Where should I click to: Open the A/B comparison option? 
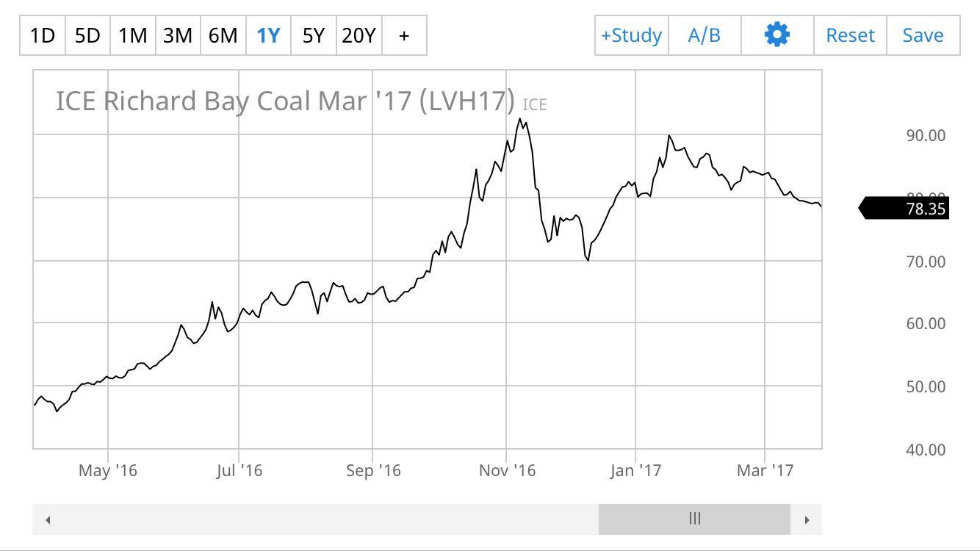point(704,35)
